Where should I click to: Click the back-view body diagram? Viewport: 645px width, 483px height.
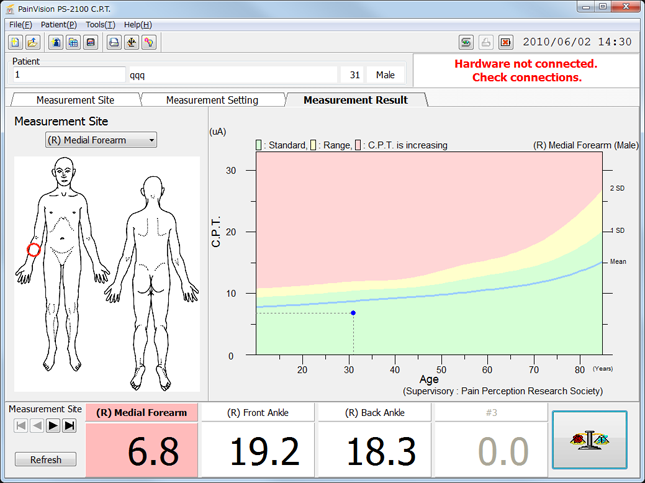click(x=152, y=283)
